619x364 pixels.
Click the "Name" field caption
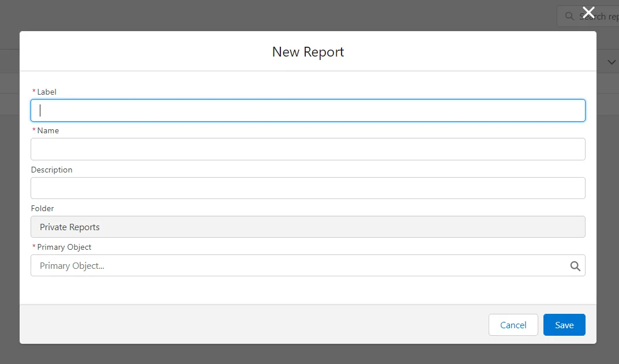point(48,130)
